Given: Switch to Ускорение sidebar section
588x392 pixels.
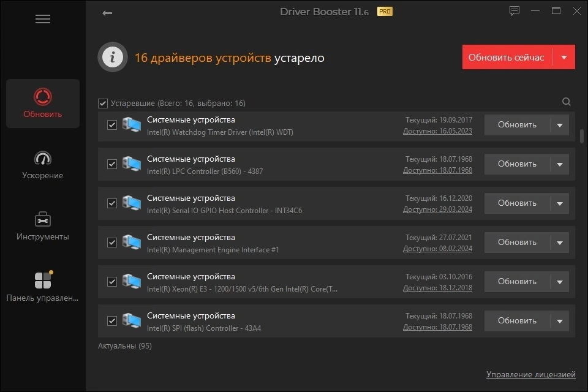Looking at the screenshot, I should coord(43,165).
